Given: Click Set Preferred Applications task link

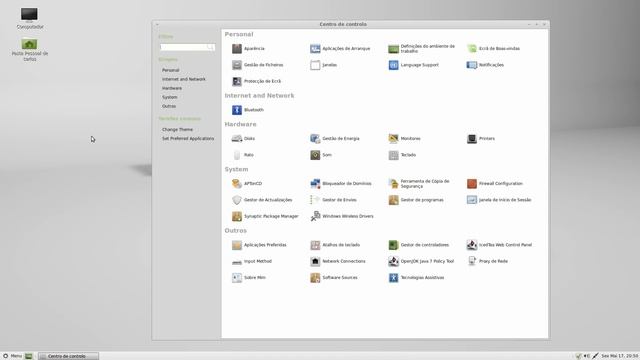Looking at the screenshot, I should pos(188,138).
